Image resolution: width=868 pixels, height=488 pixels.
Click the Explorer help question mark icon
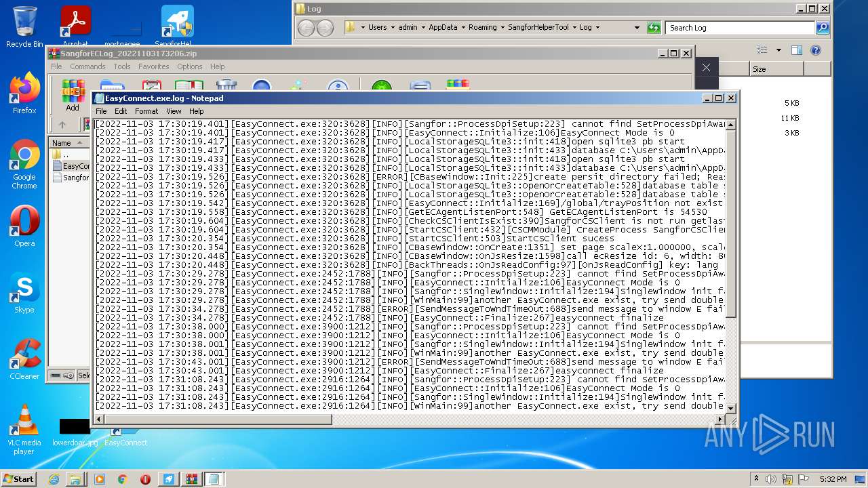pyautogui.click(x=816, y=50)
